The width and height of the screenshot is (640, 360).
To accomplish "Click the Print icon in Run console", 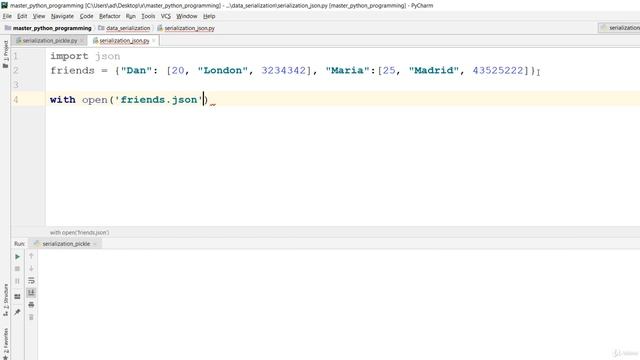I will 31,305.
